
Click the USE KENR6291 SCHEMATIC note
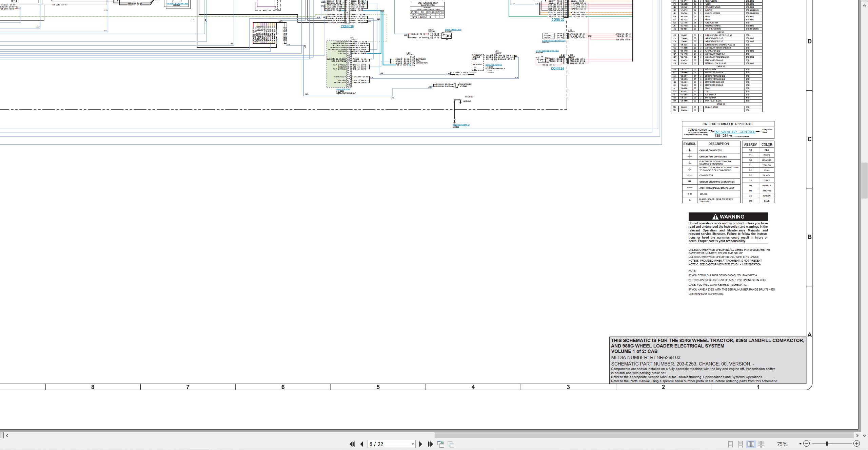tap(706, 294)
